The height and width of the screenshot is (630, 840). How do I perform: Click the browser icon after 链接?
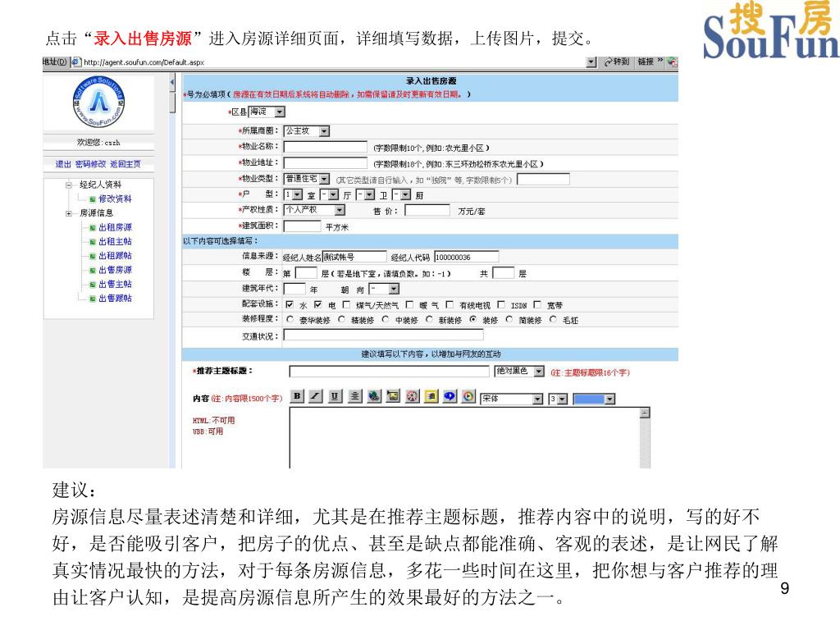tap(672, 62)
